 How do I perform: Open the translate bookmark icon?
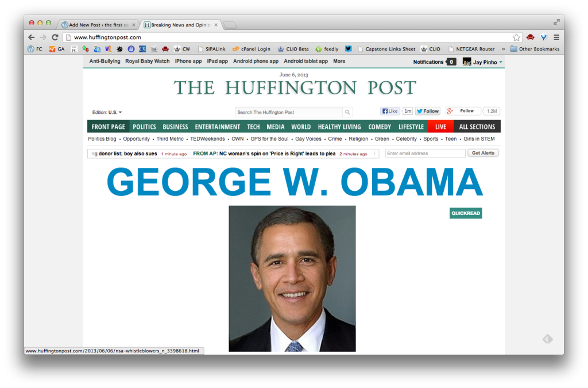[x=97, y=49]
